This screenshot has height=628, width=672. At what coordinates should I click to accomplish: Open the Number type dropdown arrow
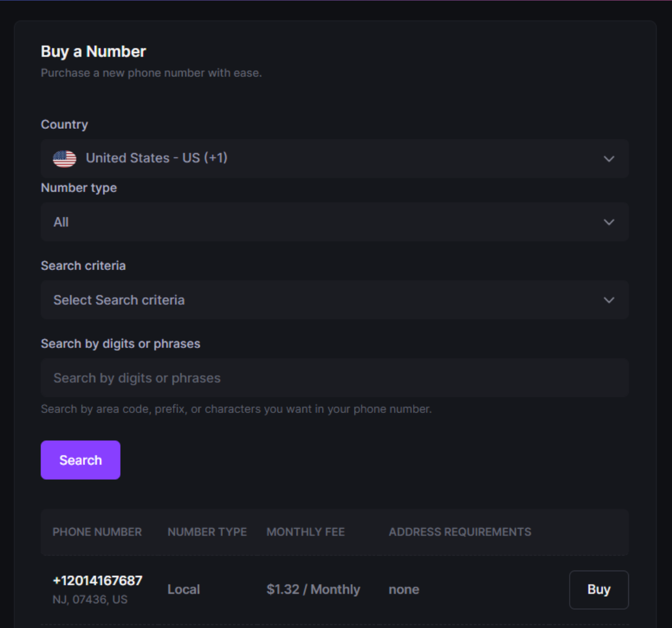pyautogui.click(x=609, y=222)
